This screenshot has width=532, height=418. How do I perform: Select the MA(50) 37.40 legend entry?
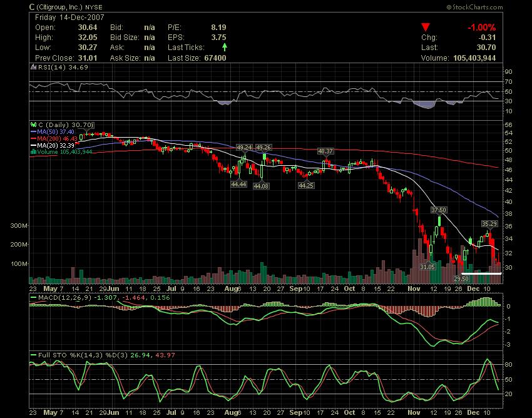pos(52,131)
